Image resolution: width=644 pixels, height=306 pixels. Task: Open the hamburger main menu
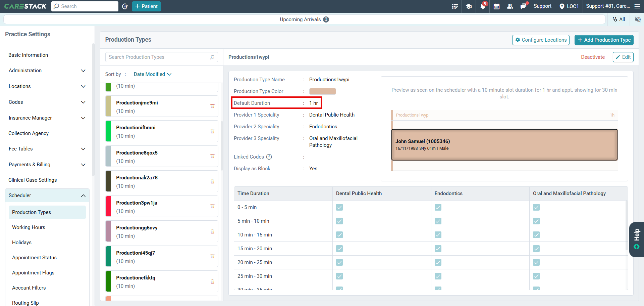coord(637,6)
